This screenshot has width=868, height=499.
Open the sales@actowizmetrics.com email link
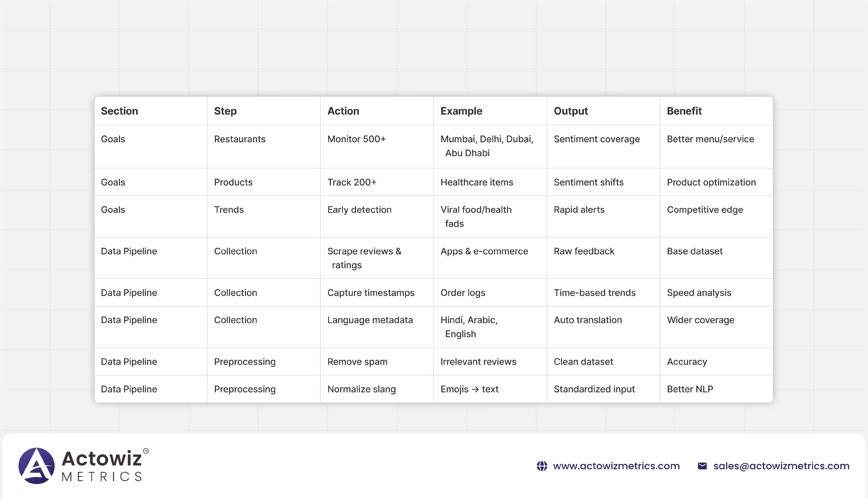coord(781,466)
